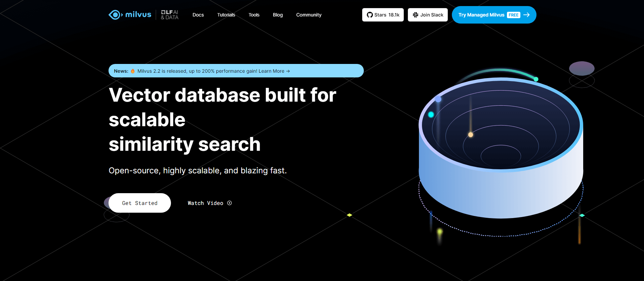644x281 pixels.
Task: Click the milvus wordmark text
Action: point(138,14)
